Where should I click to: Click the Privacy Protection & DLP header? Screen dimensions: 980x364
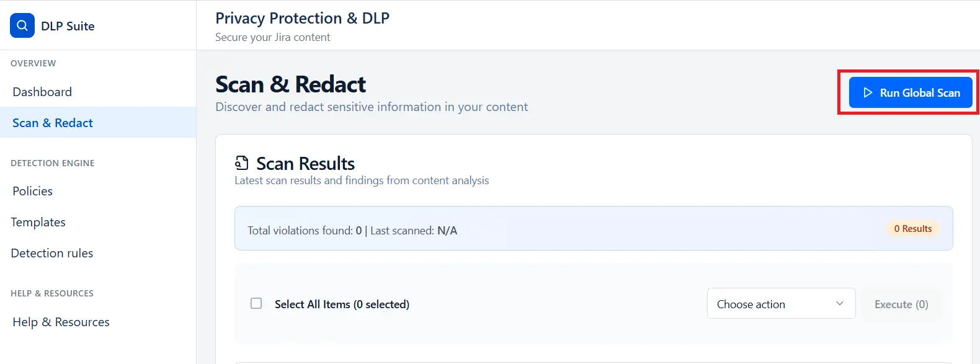(x=302, y=18)
